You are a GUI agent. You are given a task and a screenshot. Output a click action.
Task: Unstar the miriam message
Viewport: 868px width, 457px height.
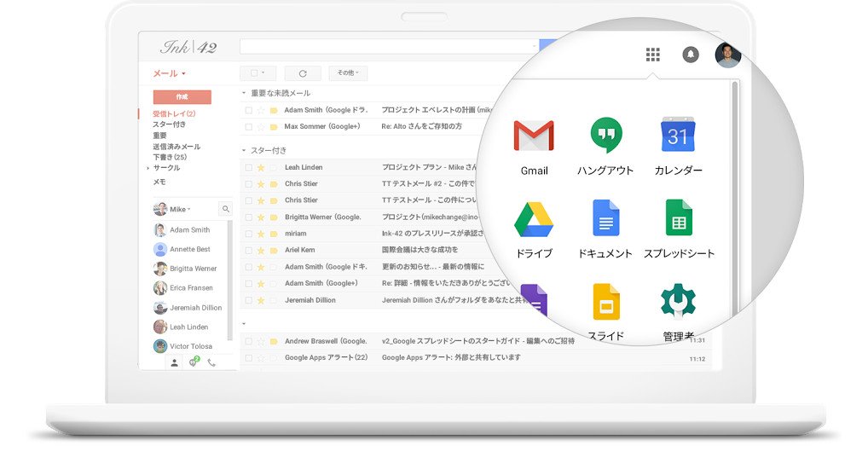pos(261,234)
